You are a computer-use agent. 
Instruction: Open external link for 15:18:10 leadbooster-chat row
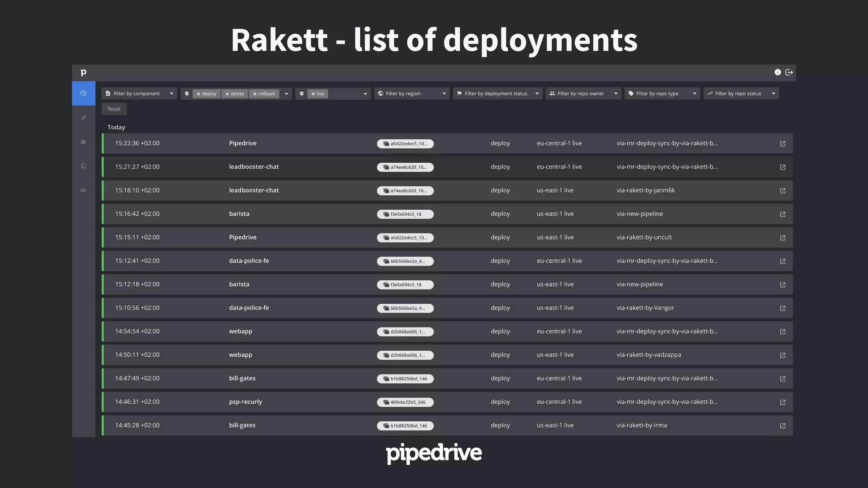click(783, 191)
